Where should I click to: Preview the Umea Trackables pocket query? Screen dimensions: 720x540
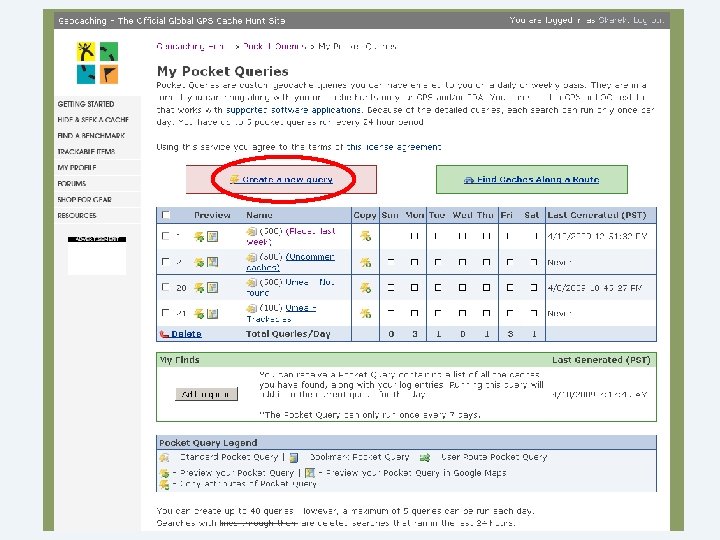[x=199, y=314]
